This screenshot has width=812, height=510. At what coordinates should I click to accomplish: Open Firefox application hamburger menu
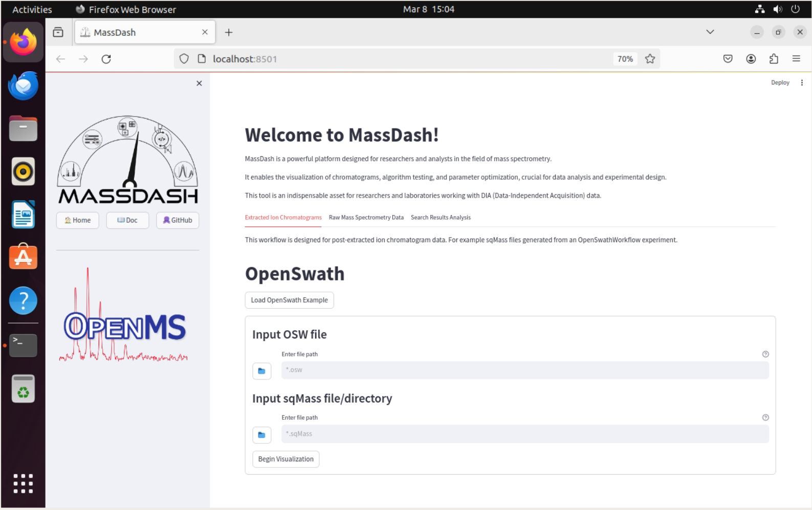(x=796, y=59)
